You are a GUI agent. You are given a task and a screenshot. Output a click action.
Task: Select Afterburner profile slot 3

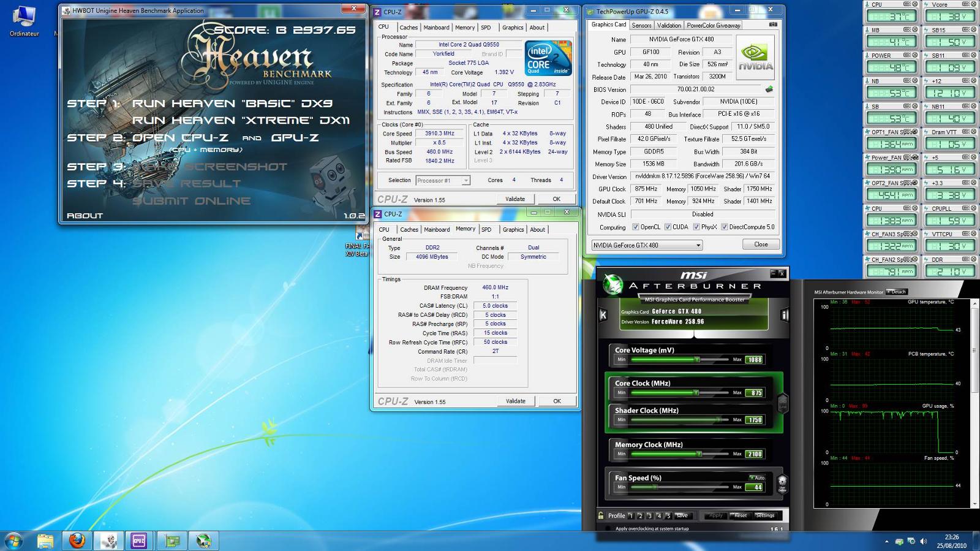(650, 516)
